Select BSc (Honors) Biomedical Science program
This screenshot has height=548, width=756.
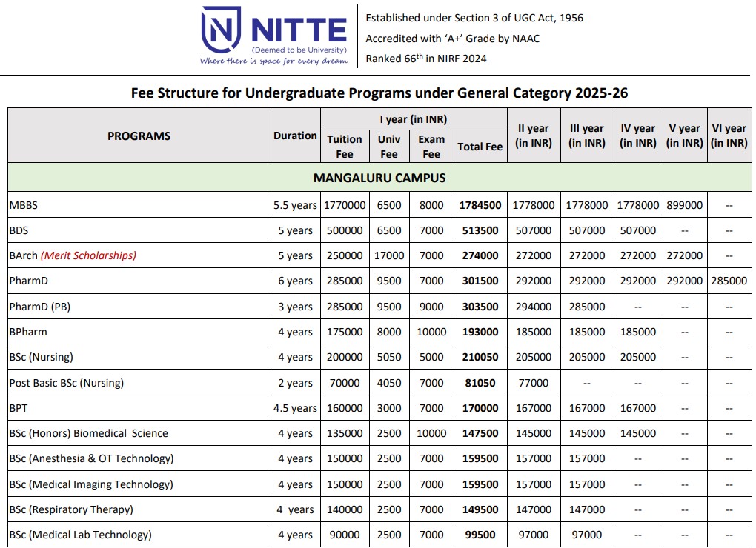coord(88,433)
